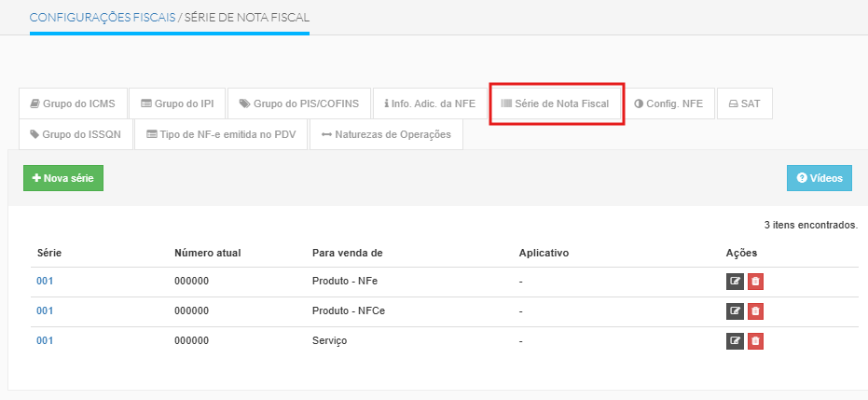
Task: Click the green Nova série button
Action: click(x=63, y=178)
